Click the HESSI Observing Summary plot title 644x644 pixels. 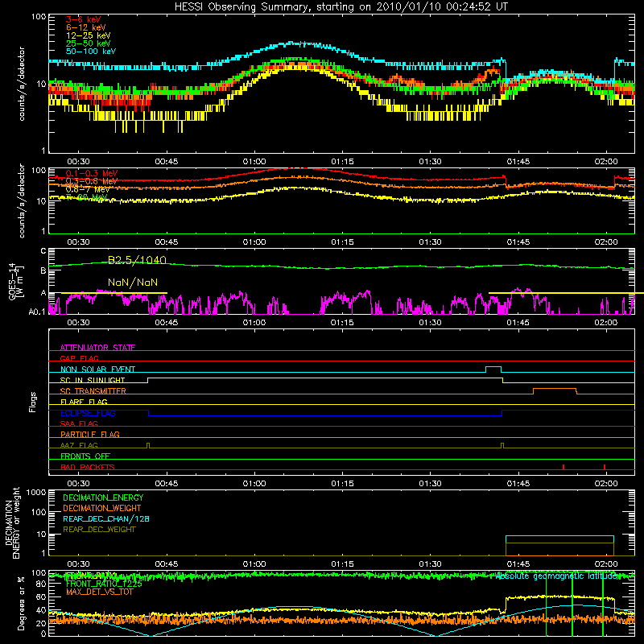click(341, 7)
